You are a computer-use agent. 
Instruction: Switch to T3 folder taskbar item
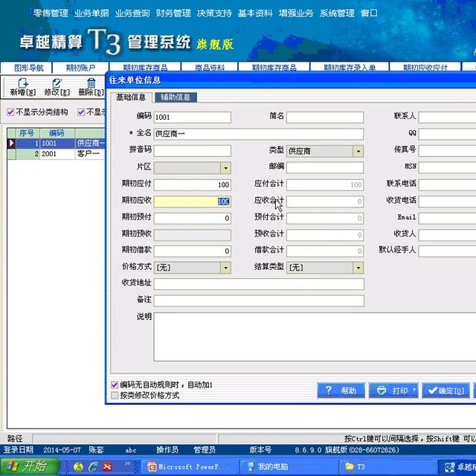[387, 466]
